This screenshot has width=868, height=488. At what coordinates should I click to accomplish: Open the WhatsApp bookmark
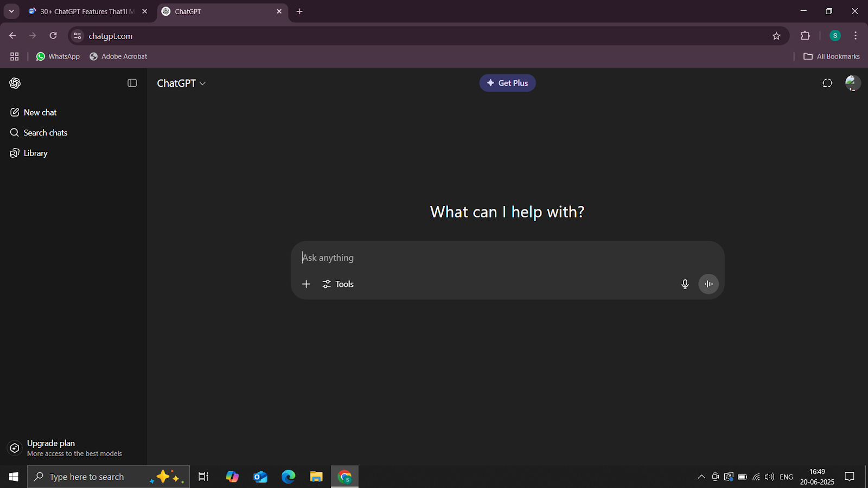click(x=58, y=56)
